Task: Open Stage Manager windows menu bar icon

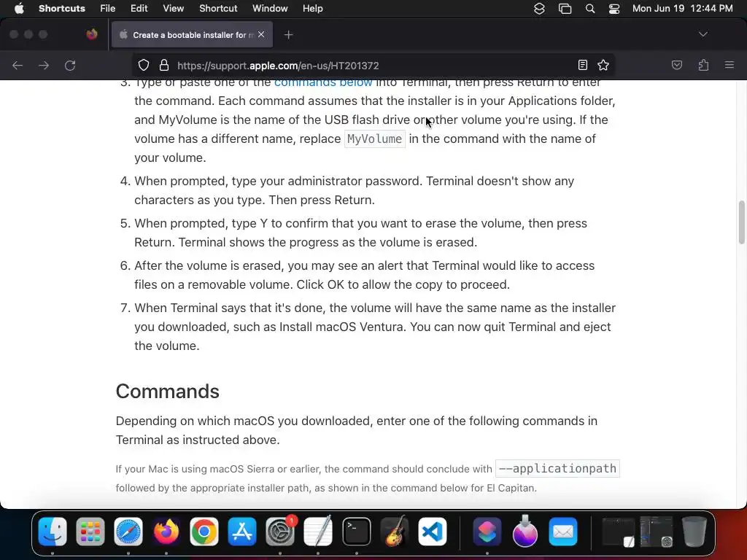Action: pos(565,9)
